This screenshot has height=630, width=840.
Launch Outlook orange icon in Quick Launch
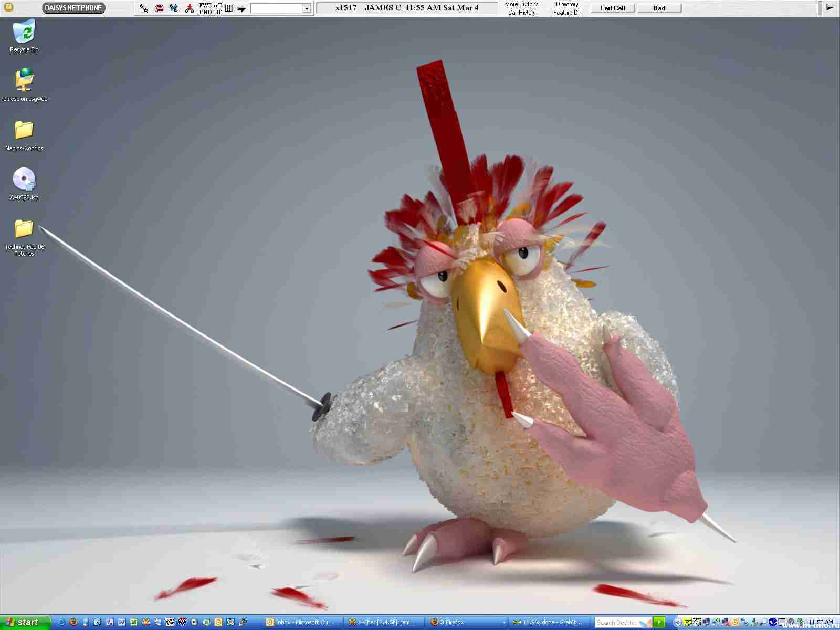pyautogui.click(x=218, y=622)
